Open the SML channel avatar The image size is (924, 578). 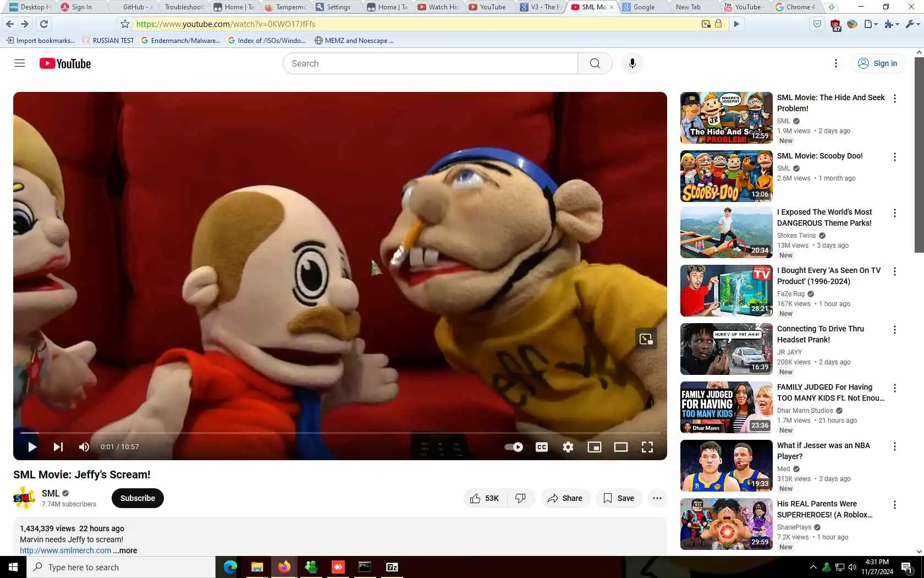pyautogui.click(x=24, y=498)
